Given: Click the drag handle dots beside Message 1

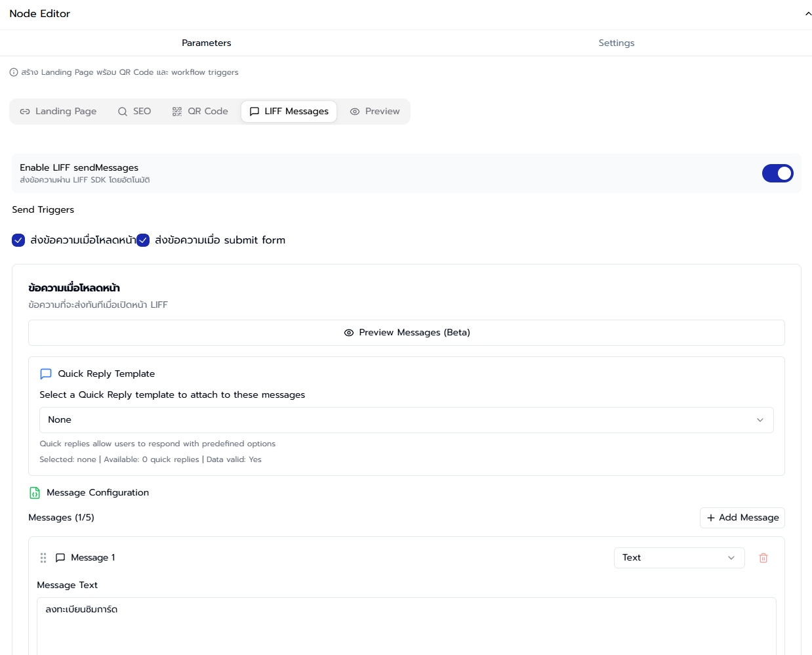Looking at the screenshot, I should (43, 557).
